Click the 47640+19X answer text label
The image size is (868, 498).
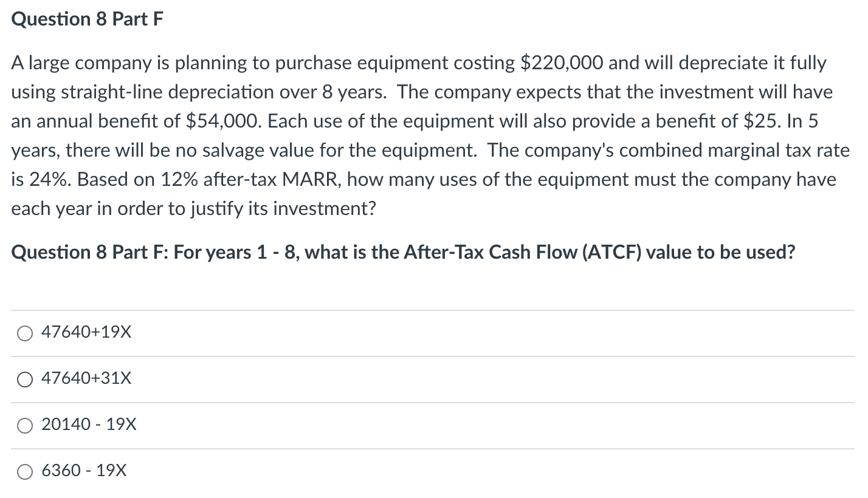click(x=85, y=332)
